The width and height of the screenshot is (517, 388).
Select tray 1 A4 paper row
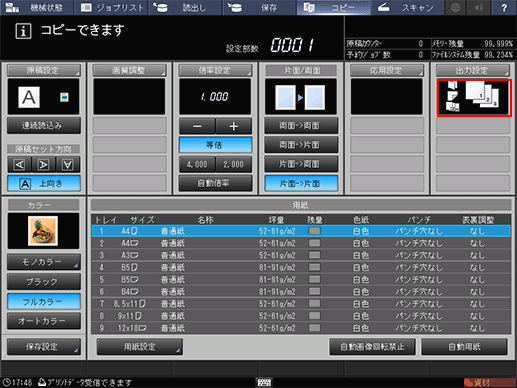click(x=301, y=231)
